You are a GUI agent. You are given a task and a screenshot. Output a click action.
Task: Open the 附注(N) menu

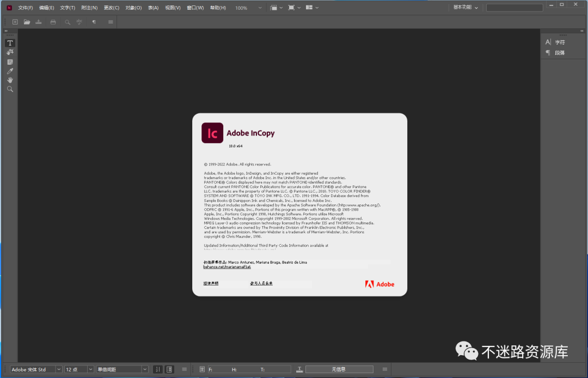[x=89, y=8]
